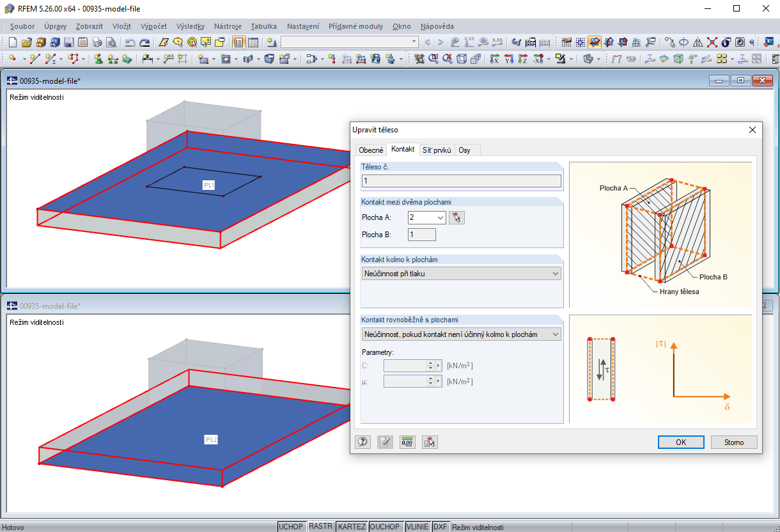Image resolution: width=780 pixels, height=532 pixels.
Task: Toggle the KARTEZ status bar button
Action: 352,527
